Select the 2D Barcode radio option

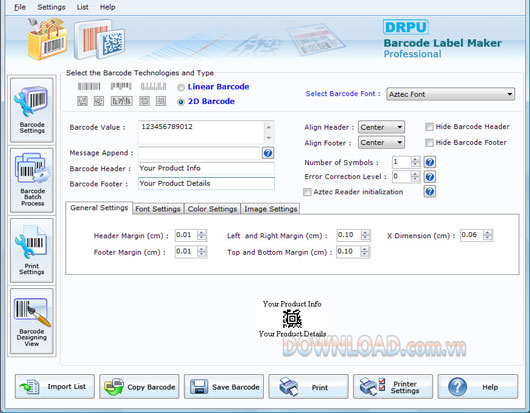point(181,102)
